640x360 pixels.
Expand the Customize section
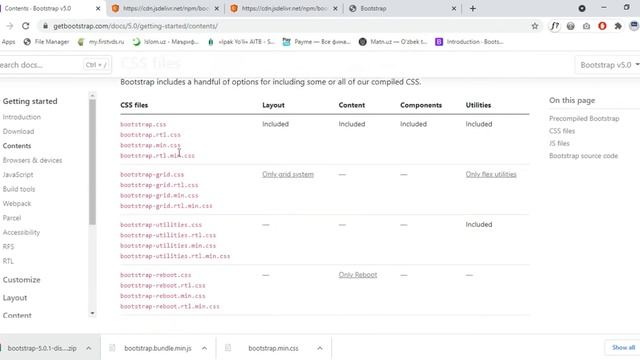click(21, 280)
